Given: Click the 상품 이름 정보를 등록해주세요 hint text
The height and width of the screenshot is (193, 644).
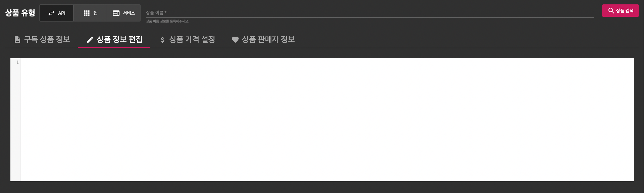Looking at the screenshot, I should coord(167,21).
